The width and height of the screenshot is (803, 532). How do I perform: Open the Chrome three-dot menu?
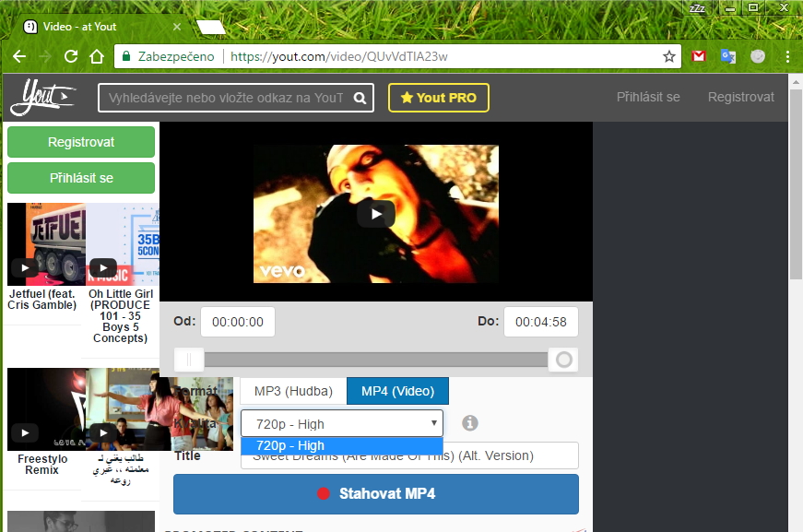(x=787, y=56)
